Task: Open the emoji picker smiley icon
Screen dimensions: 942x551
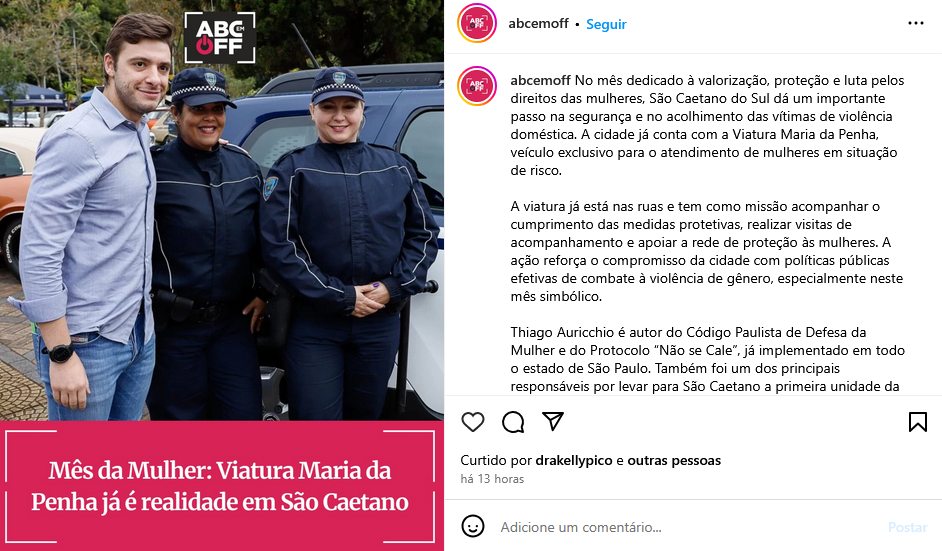Action: 473,526
